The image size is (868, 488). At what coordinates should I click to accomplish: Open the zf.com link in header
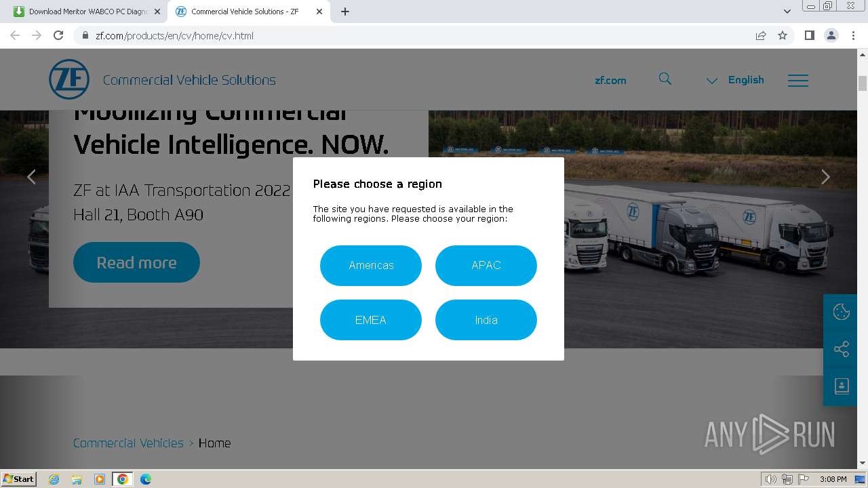pos(610,80)
